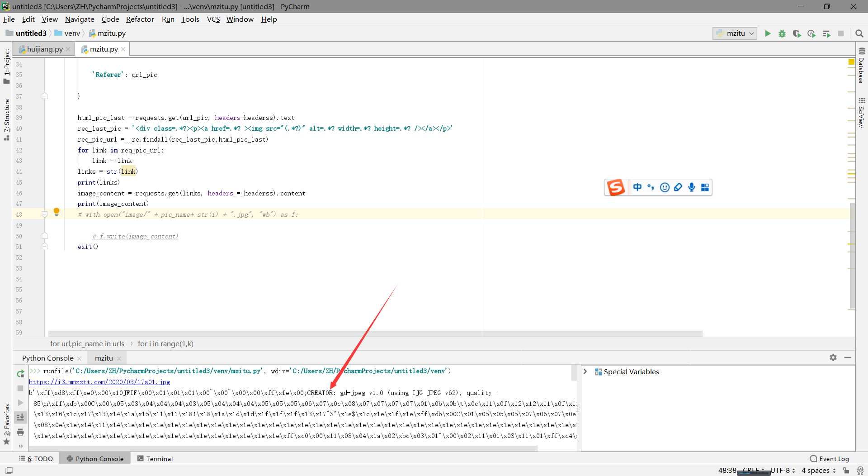The width and height of the screenshot is (868, 476).
Task: Change 4 spaces indent setting
Action: click(818, 471)
